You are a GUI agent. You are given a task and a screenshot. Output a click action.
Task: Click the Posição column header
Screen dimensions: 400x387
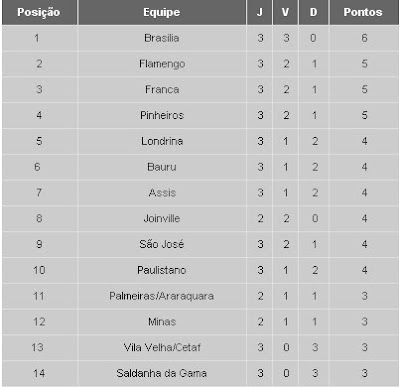39,12
